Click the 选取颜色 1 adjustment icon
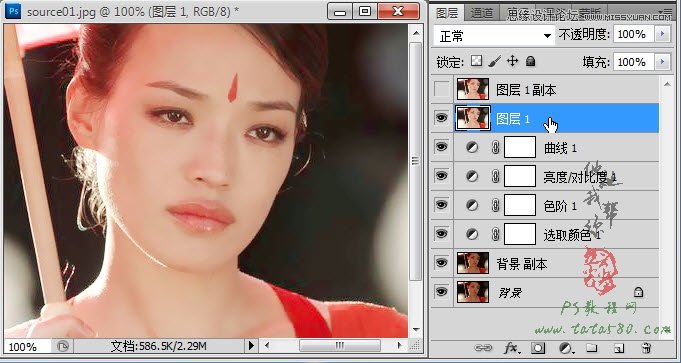The height and width of the screenshot is (363, 681). [472, 234]
